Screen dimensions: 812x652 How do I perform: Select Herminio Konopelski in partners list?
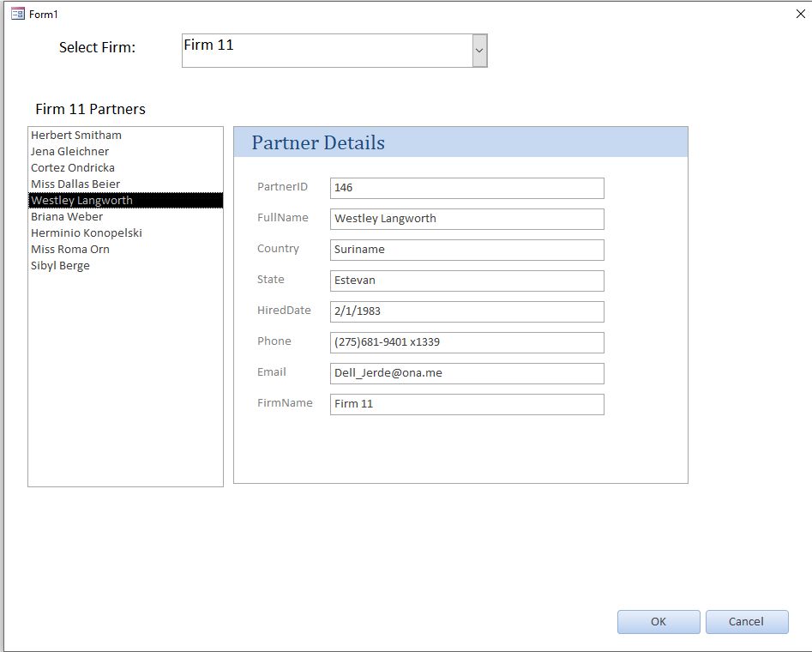coord(125,232)
